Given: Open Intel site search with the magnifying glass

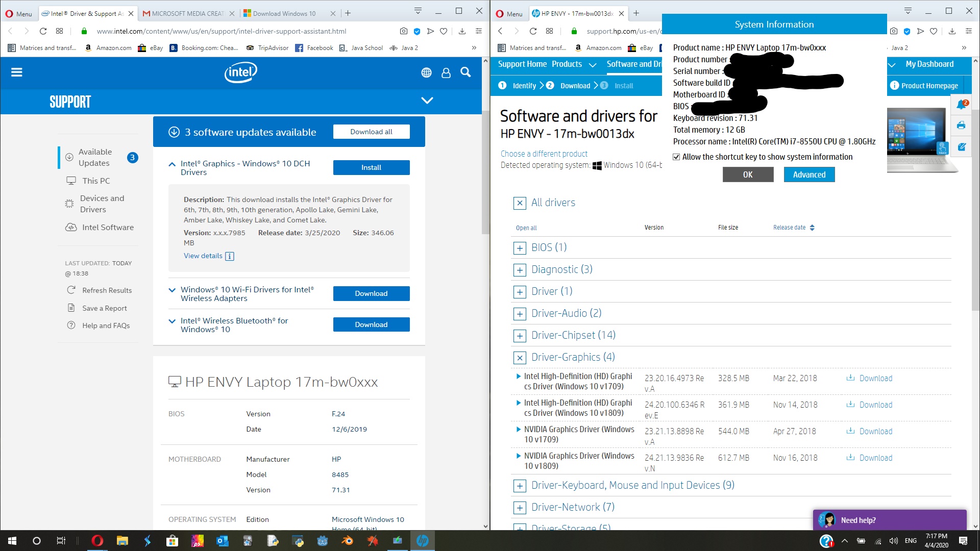Looking at the screenshot, I should (465, 72).
